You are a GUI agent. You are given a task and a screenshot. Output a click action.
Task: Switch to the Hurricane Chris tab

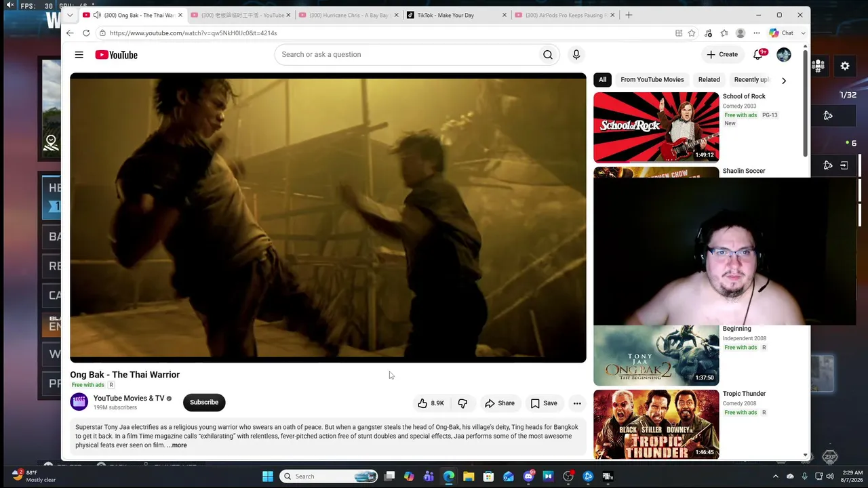(x=349, y=15)
